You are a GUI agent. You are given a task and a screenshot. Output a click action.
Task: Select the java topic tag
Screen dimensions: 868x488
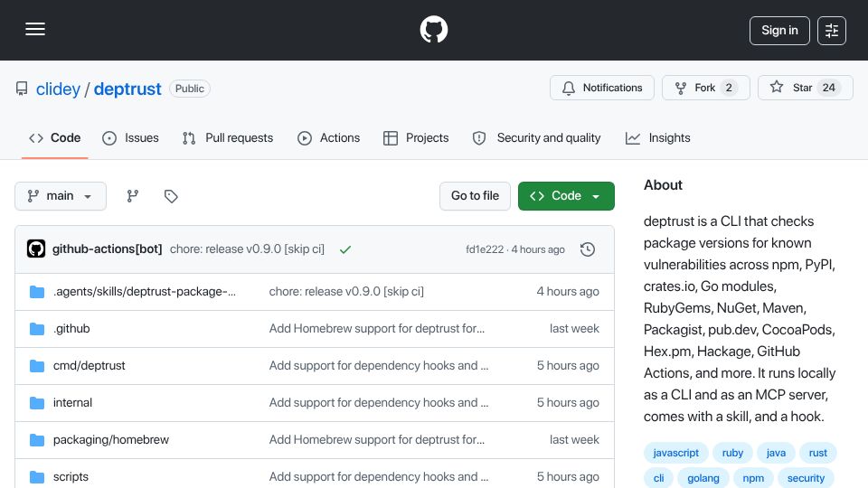[x=776, y=453]
